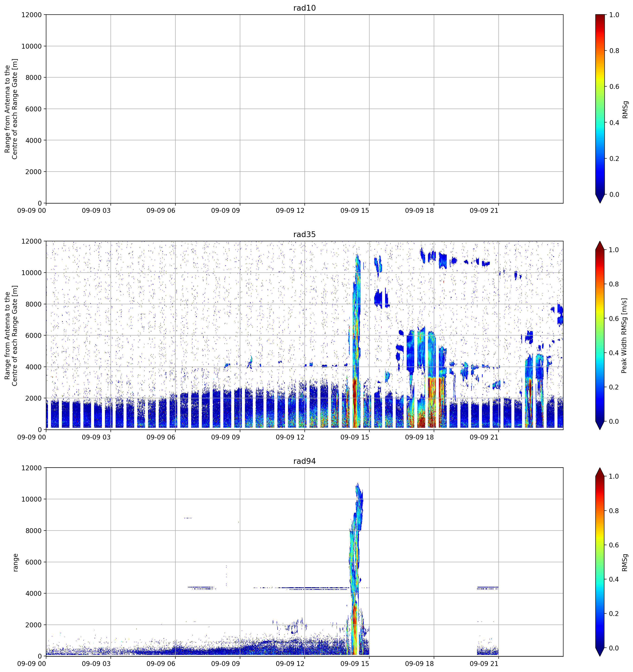The width and height of the screenshot is (633, 672).
Task: Click rad94 y-axis tick 2000
Action: click(33, 625)
